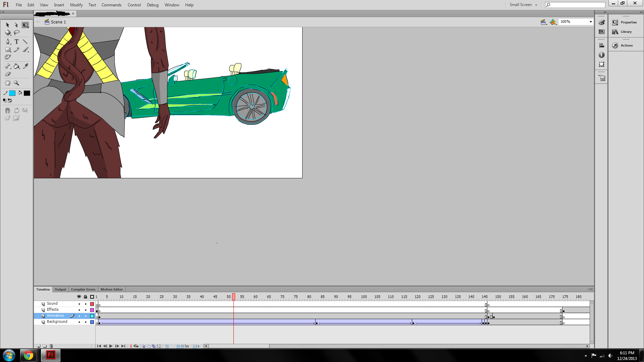
Task: Open the timeline panel options menu
Action: coord(590,289)
